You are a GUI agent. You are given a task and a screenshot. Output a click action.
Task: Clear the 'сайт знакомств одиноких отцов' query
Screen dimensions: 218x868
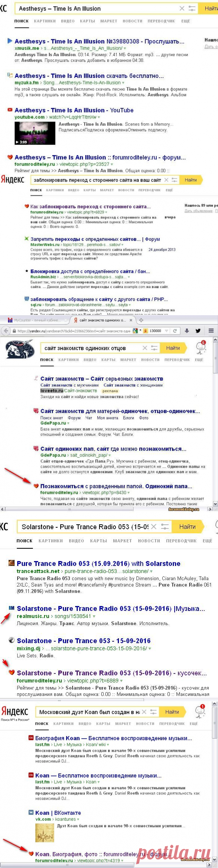(145, 348)
